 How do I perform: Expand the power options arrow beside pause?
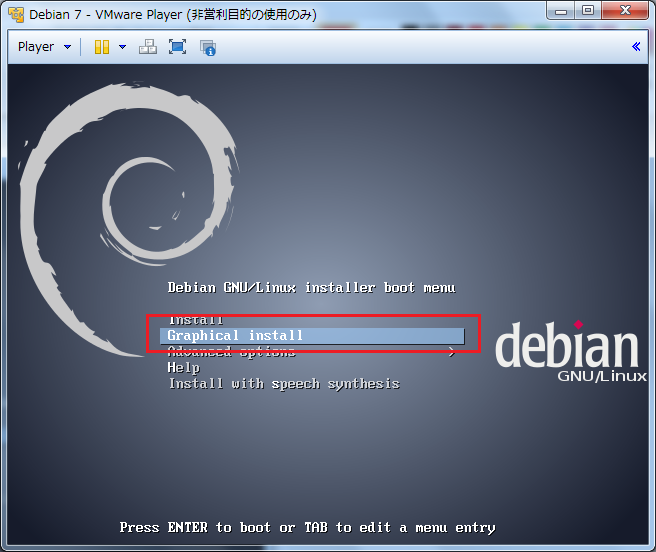click(123, 47)
